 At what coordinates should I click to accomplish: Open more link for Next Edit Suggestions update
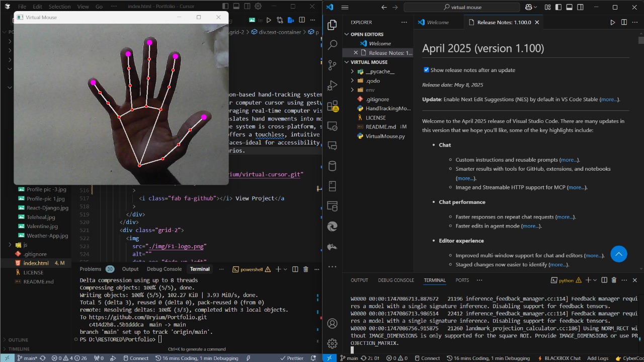(x=609, y=100)
